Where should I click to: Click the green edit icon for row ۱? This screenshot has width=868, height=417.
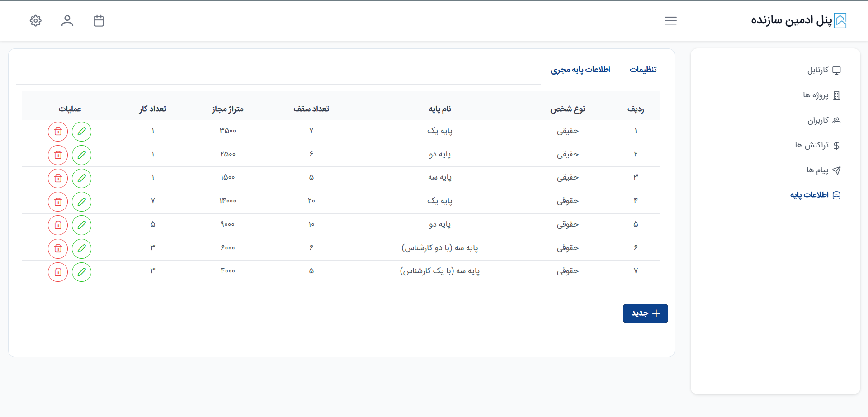[81, 132]
